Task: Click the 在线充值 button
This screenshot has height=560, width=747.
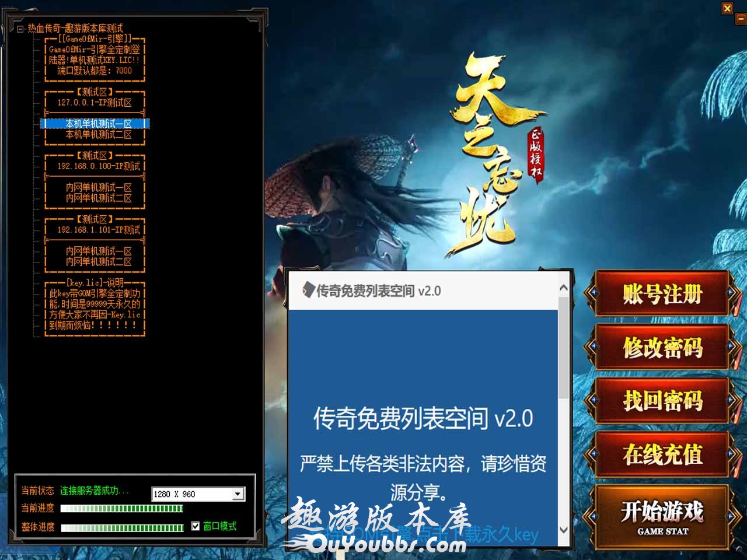Action: click(x=662, y=454)
